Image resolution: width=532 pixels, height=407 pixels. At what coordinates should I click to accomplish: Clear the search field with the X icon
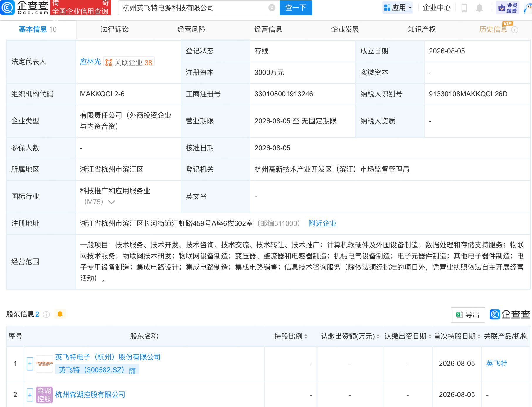(x=272, y=8)
